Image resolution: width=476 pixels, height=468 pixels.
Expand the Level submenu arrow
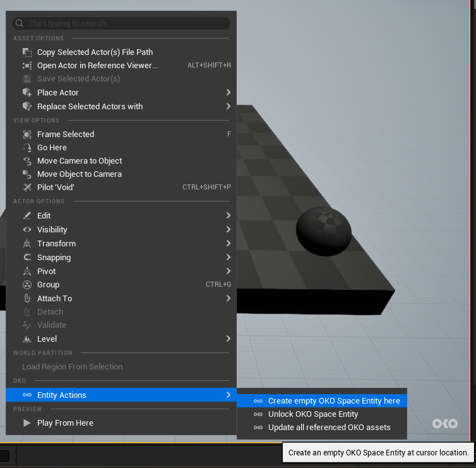coord(229,339)
